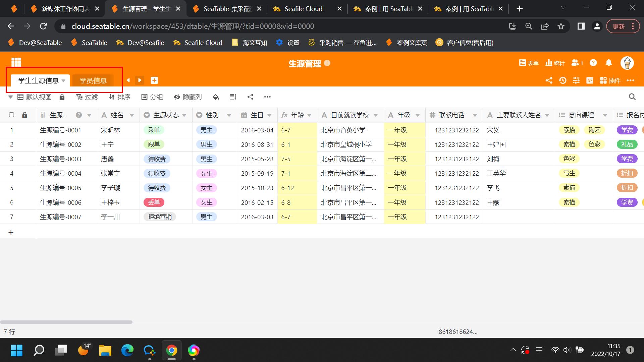Open the notifications bell
This screenshot has height=362, width=644.
click(x=609, y=63)
